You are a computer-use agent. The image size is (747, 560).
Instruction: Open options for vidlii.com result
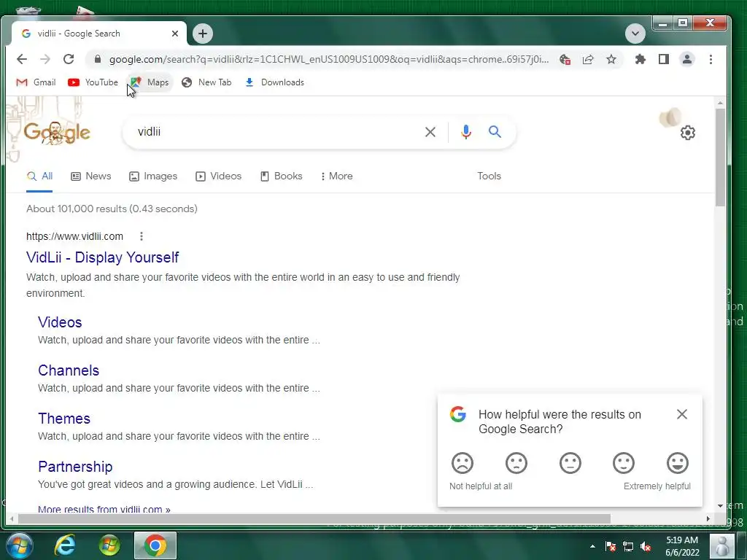tap(142, 236)
